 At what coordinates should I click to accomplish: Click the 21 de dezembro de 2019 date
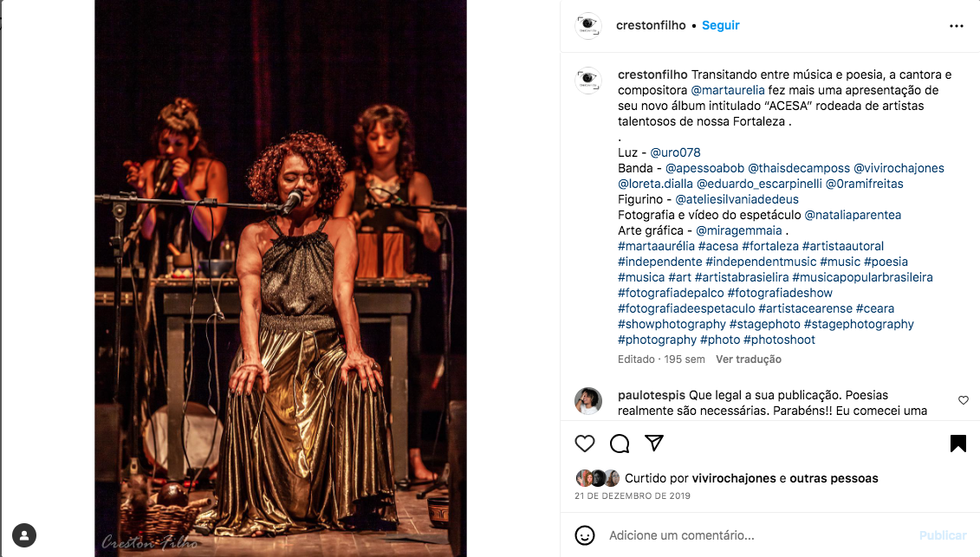[x=633, y=495]
